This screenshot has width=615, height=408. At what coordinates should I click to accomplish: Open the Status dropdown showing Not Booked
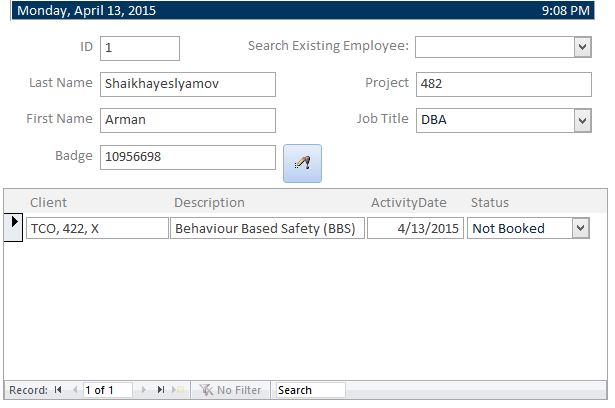point(580,228)
